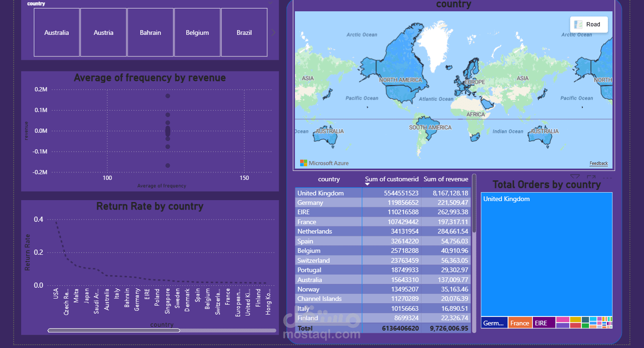The width and height of the screenshot is (644, 348).
Task: Select Germany block in treemap
Action: 494,323
